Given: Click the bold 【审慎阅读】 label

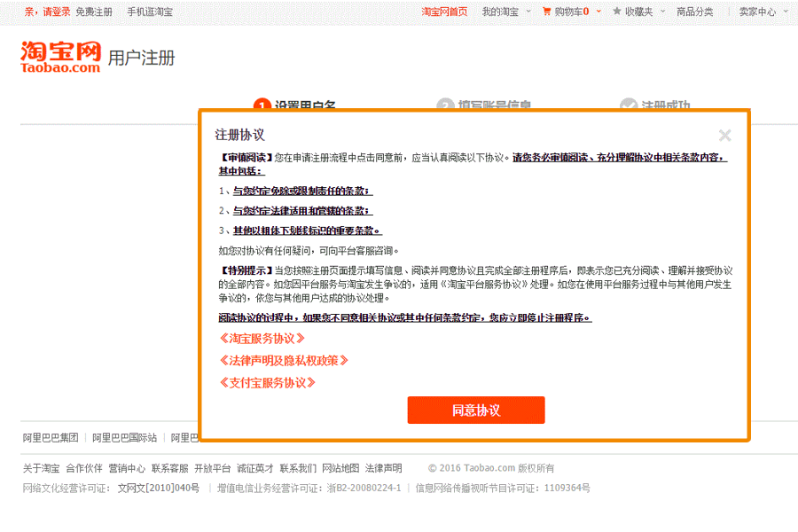Looking at the screenshot, I should click(x=246, y=157).
